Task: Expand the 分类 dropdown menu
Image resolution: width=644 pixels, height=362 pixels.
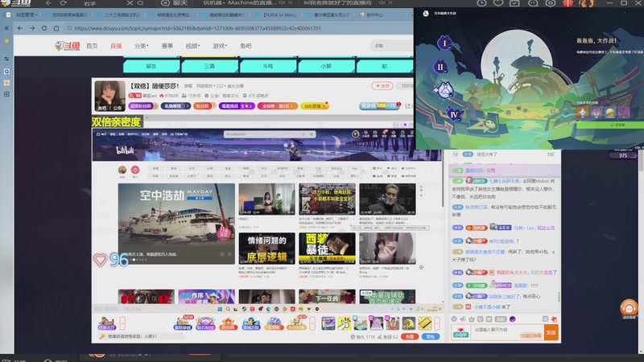Action: coord(142,46)
